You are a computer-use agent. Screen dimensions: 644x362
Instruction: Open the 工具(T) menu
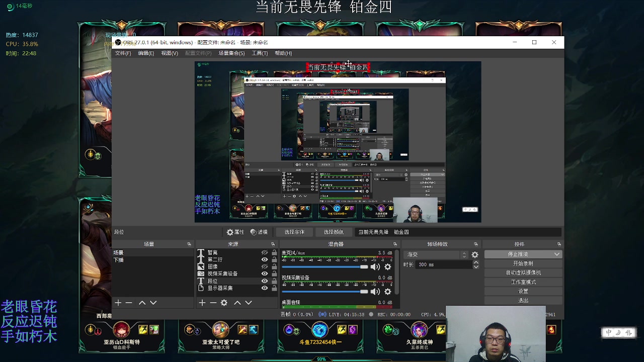pyautogui.click(x=260, y=53)
